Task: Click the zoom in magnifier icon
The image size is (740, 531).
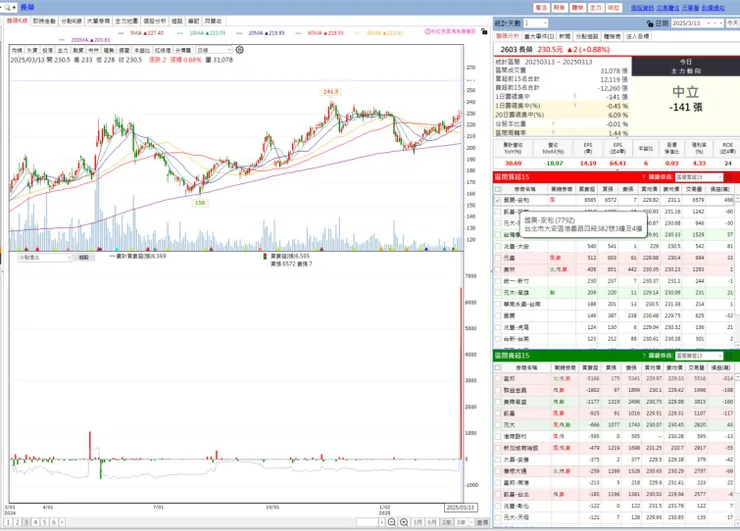Action: [x=404, y=522]
